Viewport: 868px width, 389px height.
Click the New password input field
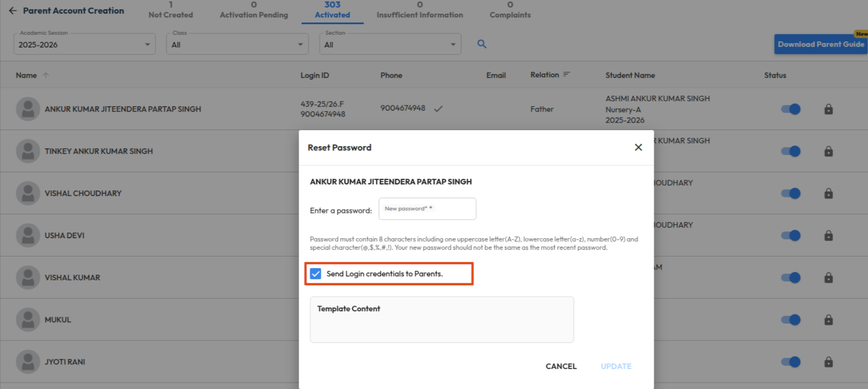pos(427,209)
